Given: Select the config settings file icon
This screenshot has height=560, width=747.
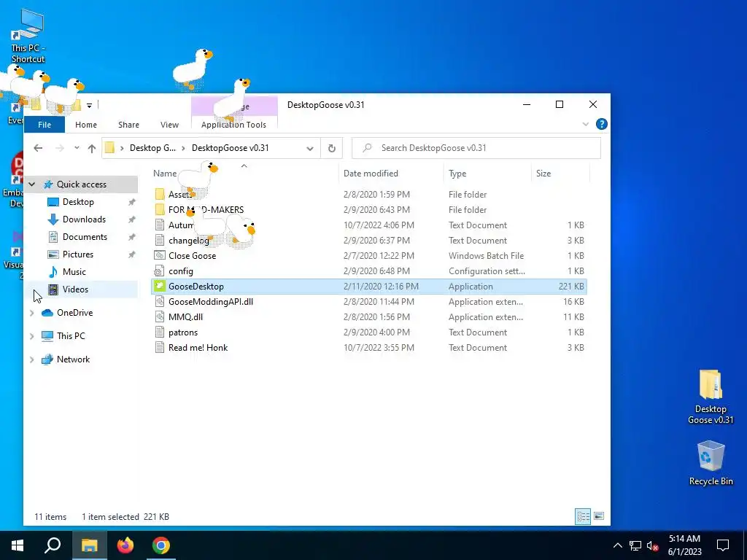Looking at the screenshot, I should [x=160, y=271].
